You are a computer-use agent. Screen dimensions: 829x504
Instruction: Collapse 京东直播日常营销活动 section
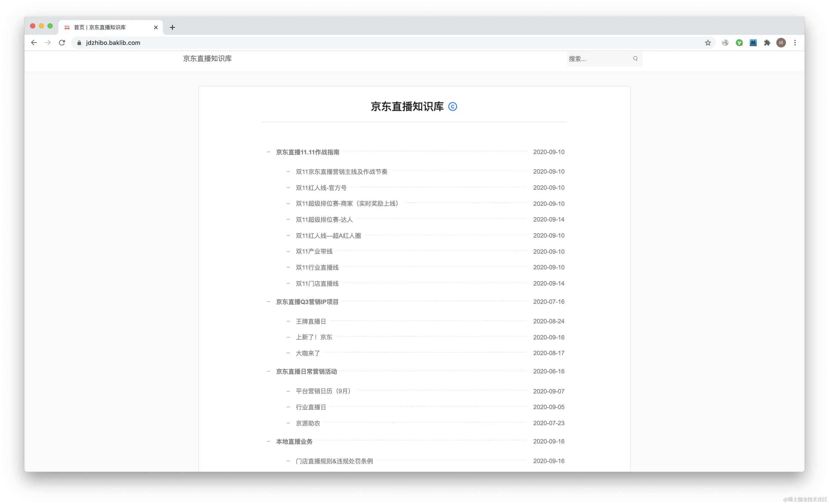click(x=268, y=371)
